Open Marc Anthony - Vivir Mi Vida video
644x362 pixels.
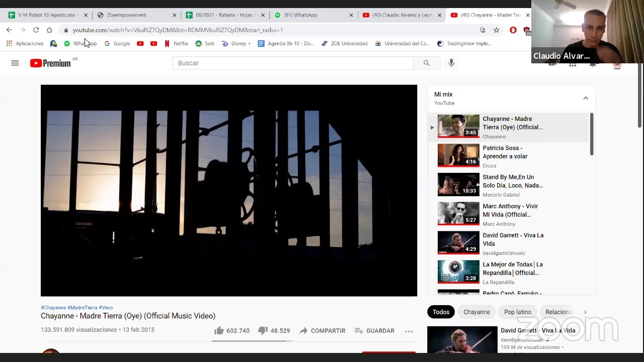point(508,214)
